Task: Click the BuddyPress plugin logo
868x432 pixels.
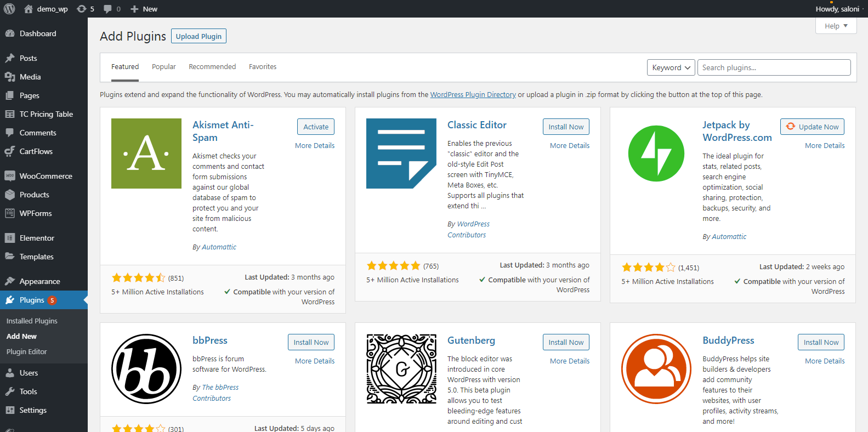Action: pyautogui.click(x=656, y=369)
